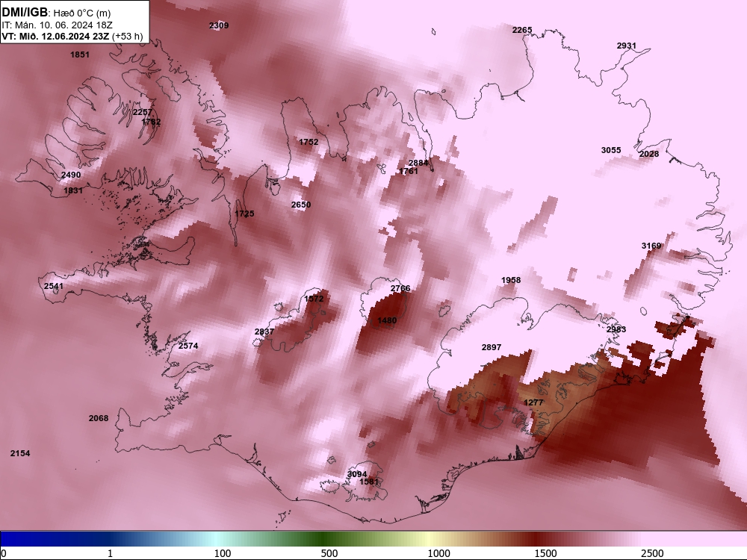Click the value 2574 on the west coast
The height and width of the screenshot is (560, 747).
click(x=188, y=346)
